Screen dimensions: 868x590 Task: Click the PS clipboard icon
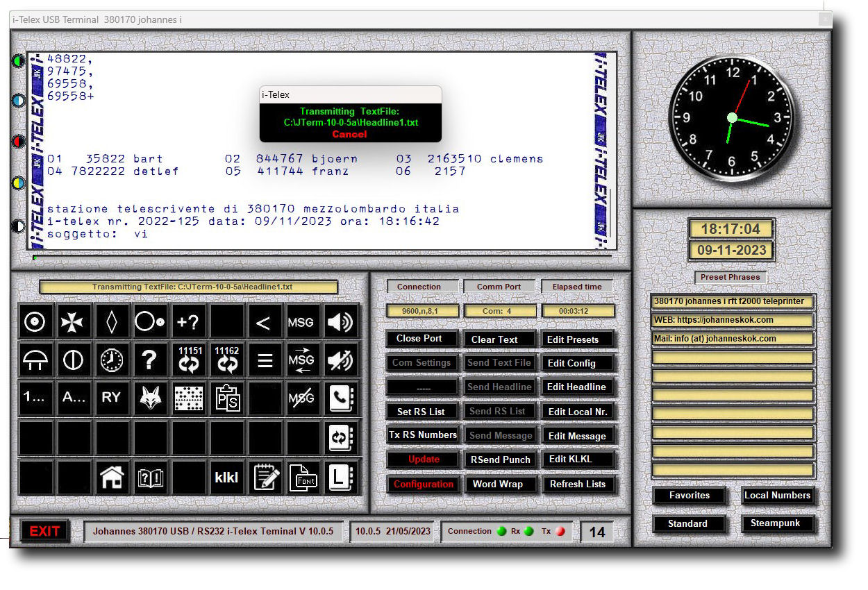(x=226, y=398)
